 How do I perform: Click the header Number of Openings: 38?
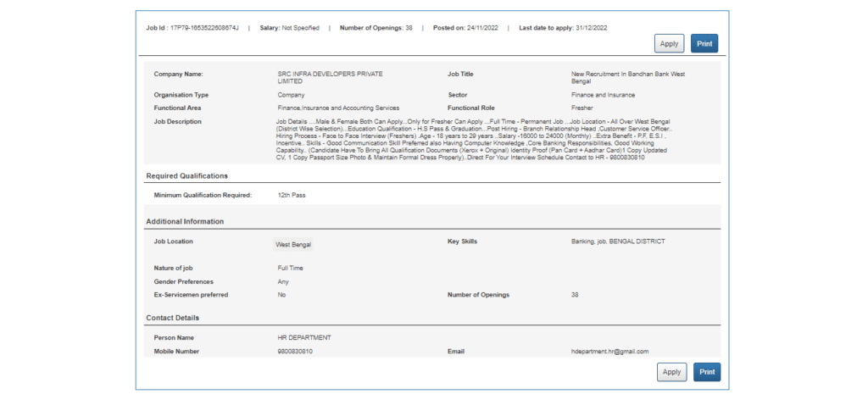click(376, 28)
